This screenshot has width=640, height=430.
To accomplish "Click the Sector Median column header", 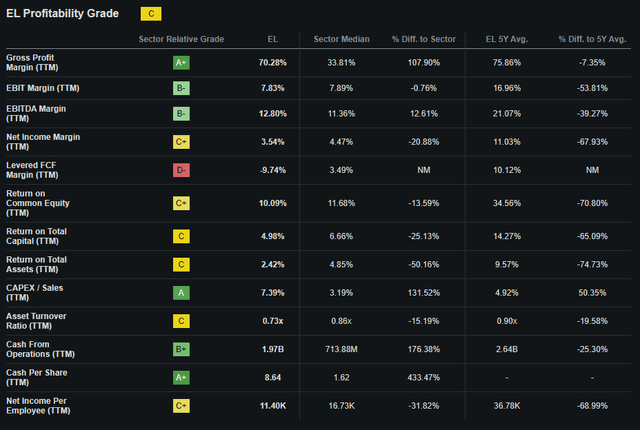I will click(341, 39).
